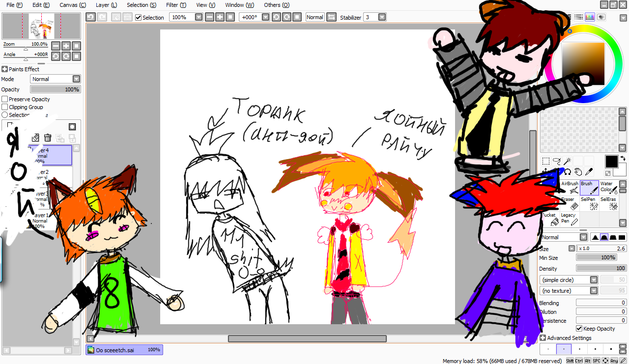Toggle the Keep Opacity checkbox
This screenshot has width=629, height=364.
(579, 329)
